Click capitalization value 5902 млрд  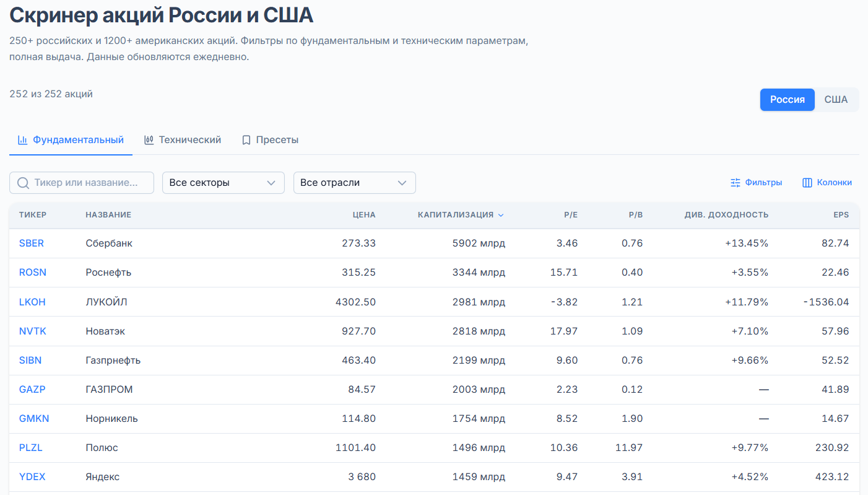[479, 243]
